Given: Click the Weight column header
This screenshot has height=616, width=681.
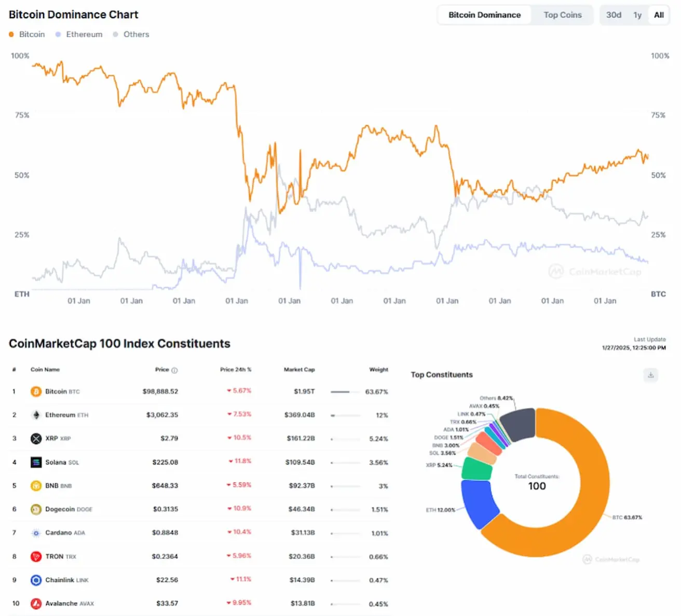Looking at the screenshot, I should click(x=378, y=370).
